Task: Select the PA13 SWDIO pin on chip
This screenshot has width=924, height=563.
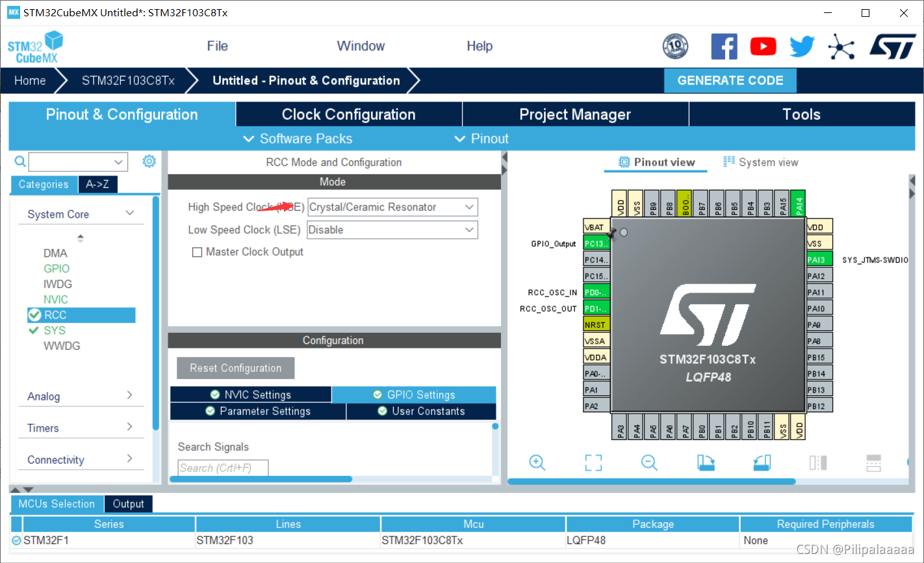Action: [x=819, y=259]
